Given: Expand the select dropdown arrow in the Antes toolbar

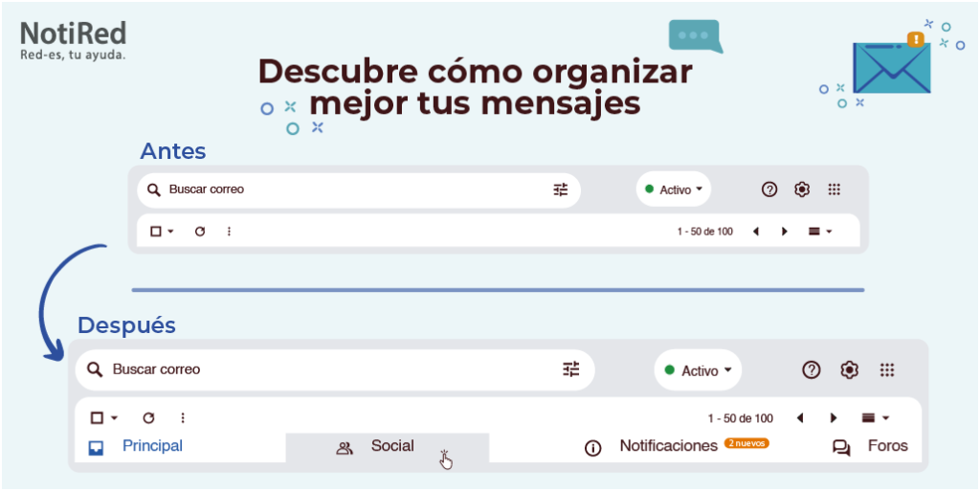Looking at the screenshot, I should pos(170,232).
